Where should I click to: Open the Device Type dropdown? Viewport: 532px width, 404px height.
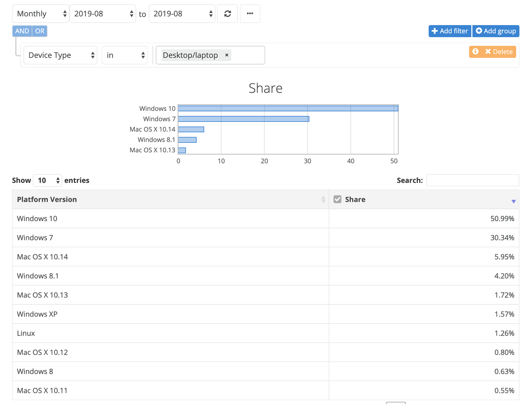(60, 55)
